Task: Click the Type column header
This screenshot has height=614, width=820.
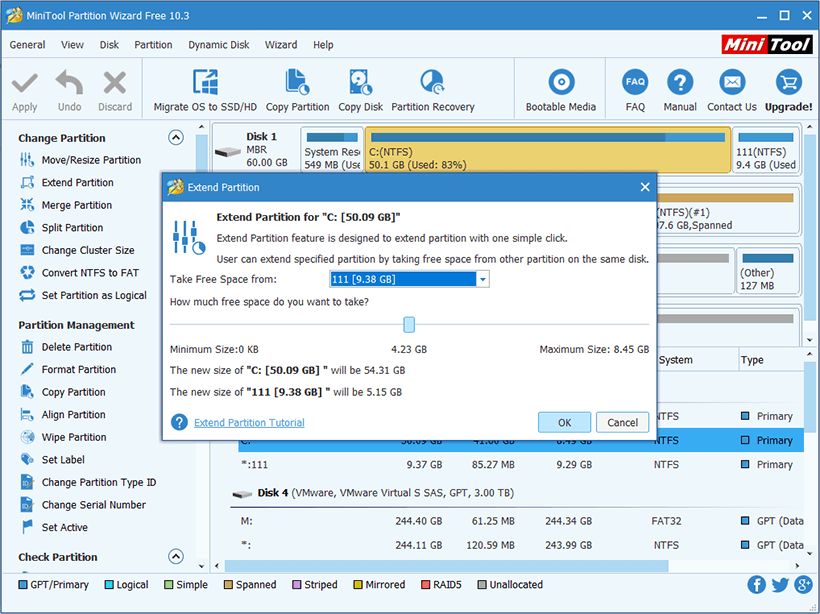Action: pos(752,360)
